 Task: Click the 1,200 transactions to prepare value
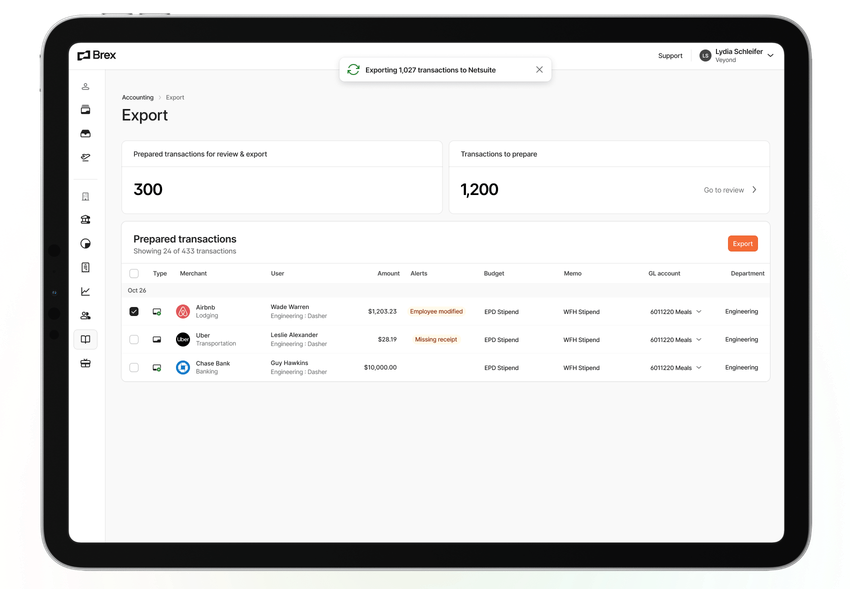[479, 190]
